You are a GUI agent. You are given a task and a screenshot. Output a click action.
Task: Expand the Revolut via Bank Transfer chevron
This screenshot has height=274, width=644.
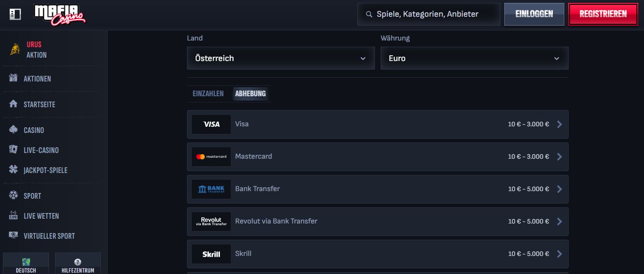pyautogui.click(x=560, y=222)
